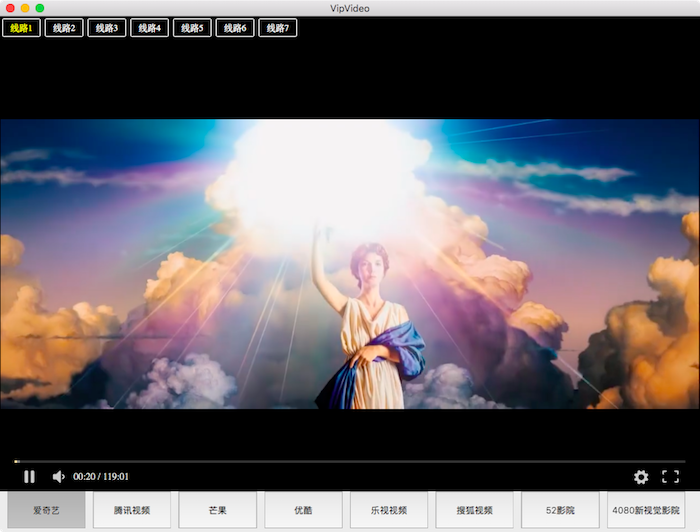
Task: Switch to 线路6
Action: coord(235,28)
